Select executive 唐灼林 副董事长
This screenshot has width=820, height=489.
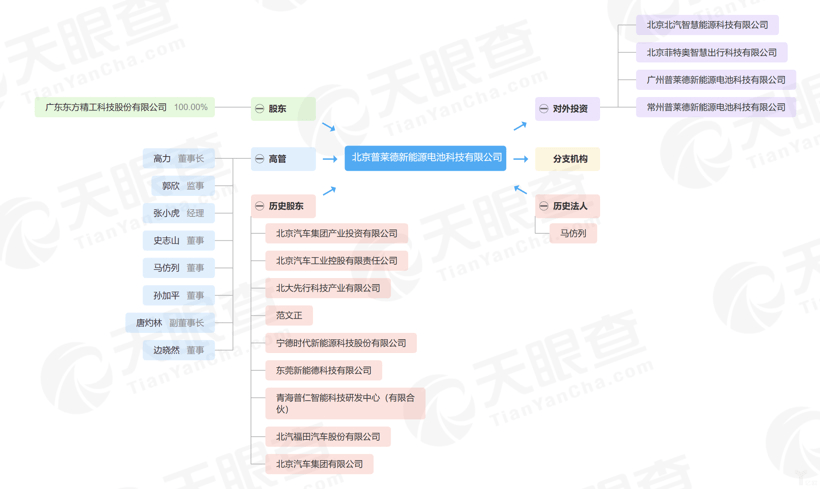(x=170, y=323)
